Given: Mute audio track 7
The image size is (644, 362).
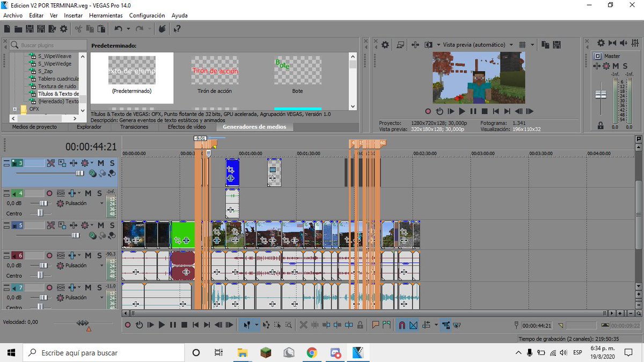Looking at the screenshot, I should (88, 287).
